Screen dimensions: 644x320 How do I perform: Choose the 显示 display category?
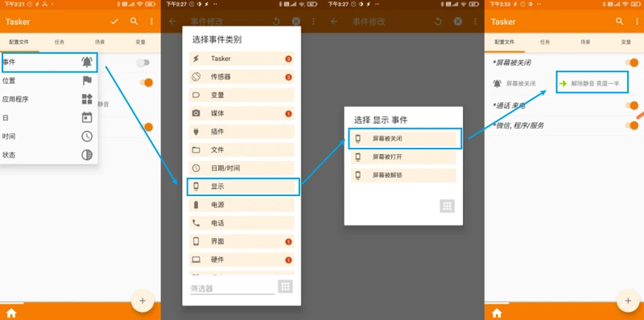(x=243, y=187)
